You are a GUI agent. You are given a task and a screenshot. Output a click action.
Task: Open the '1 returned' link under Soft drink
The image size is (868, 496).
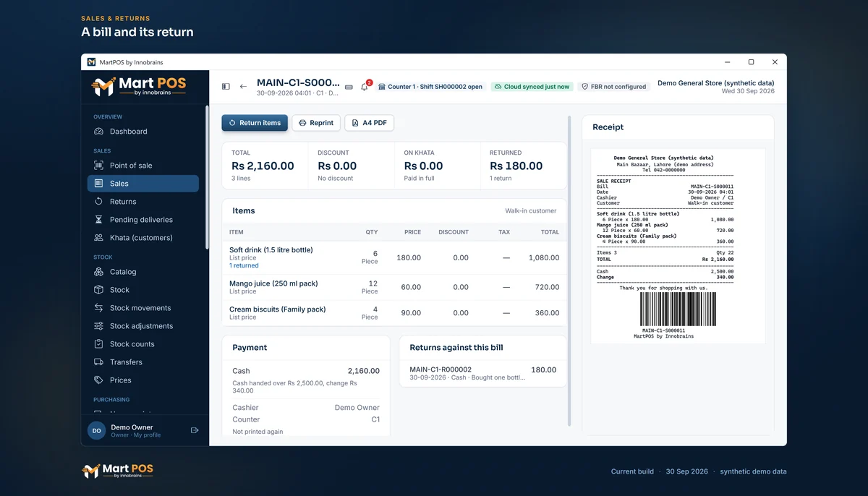[x=244, y=266]
